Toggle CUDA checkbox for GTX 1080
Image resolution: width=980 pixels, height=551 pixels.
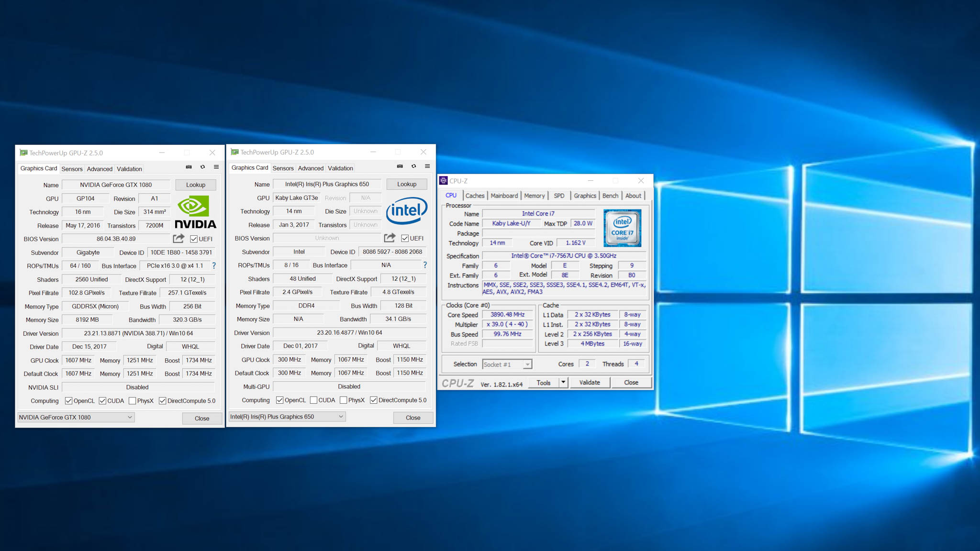point(102,401)
